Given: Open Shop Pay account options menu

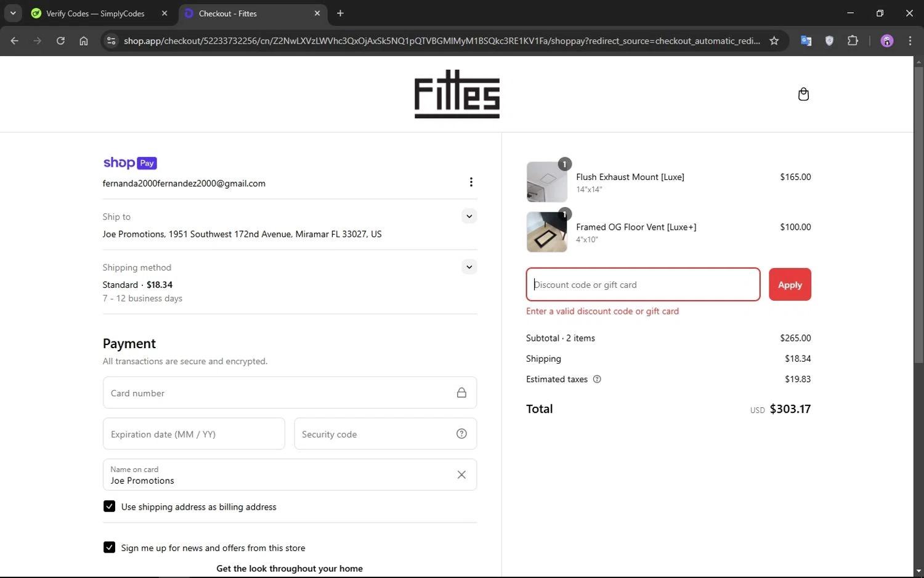Looking at the screenshot, I should (471, 182).
